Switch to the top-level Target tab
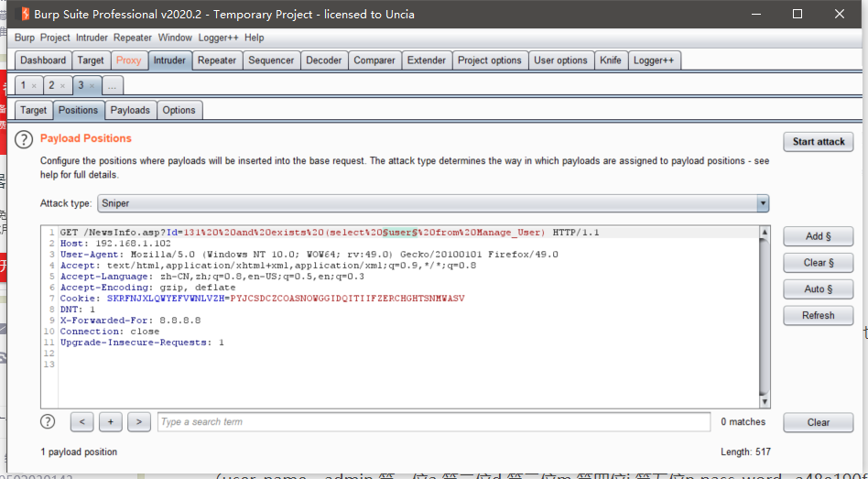 point(91,60)
